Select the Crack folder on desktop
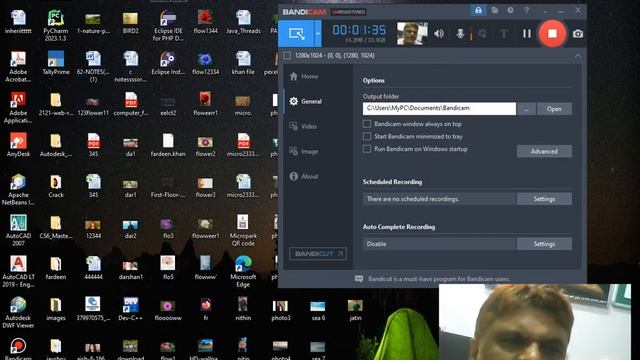 click(56, 186)
